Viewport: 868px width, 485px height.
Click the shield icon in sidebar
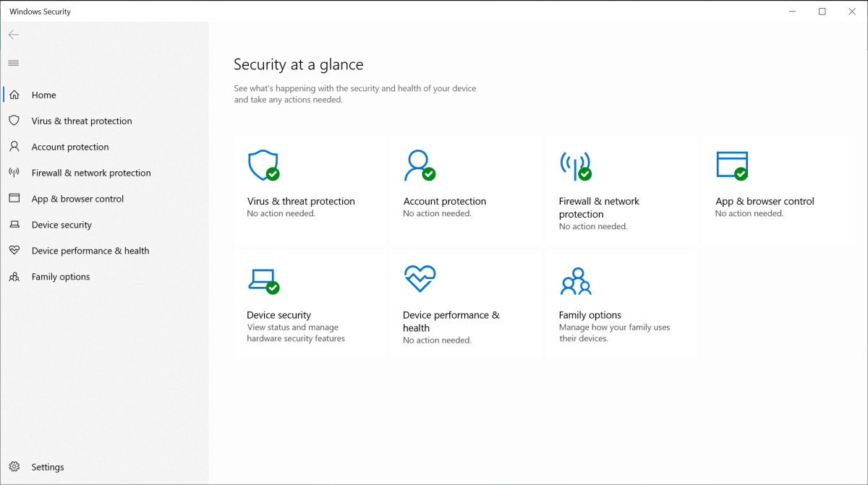point(14,121)
